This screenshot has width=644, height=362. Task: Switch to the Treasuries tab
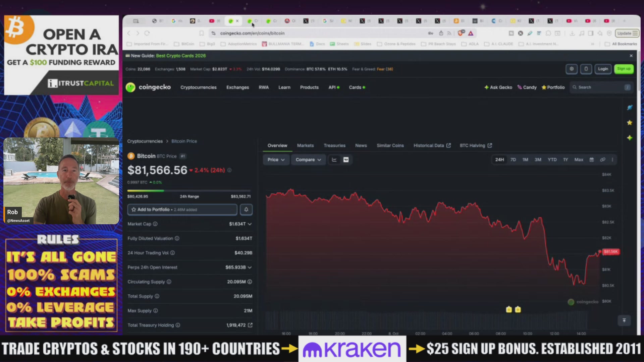click(334, 145)
